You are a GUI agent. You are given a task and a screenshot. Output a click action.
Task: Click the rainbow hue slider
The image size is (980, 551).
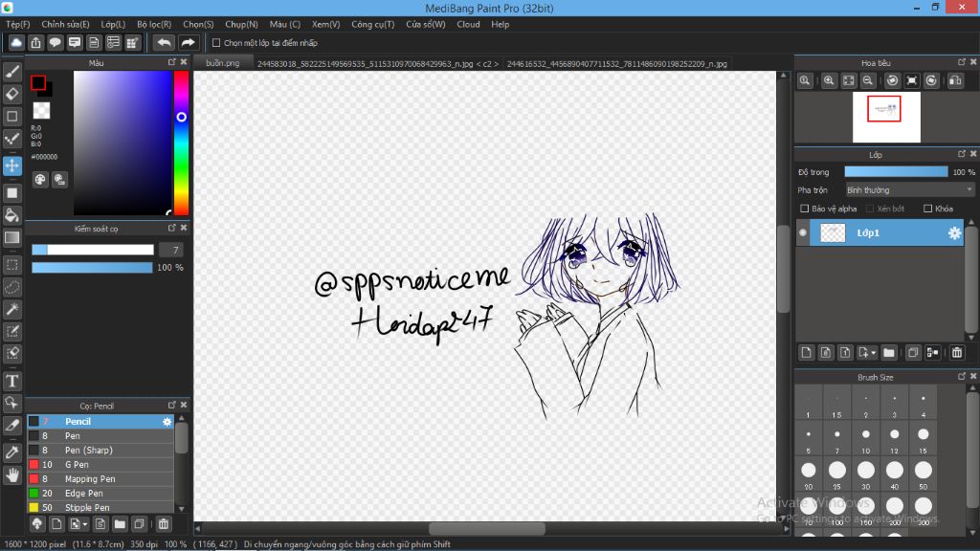click(x=181, y=143)
